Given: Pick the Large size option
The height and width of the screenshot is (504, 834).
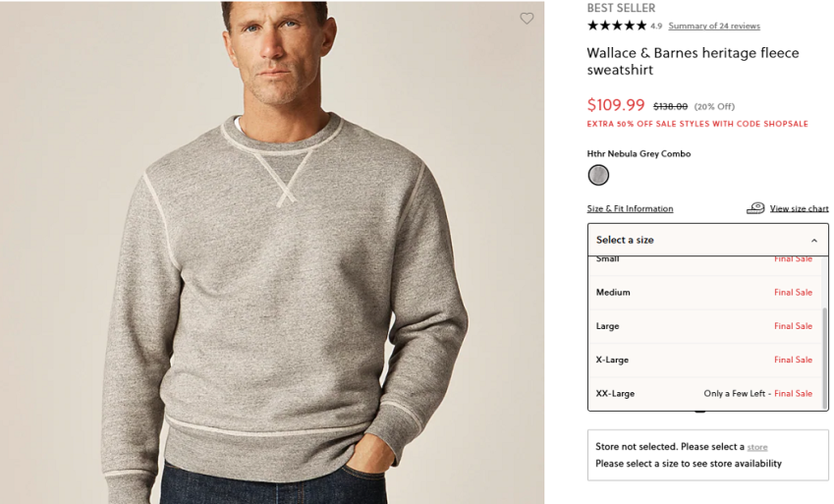Looking at the screenshot, I should pos(607,326).
